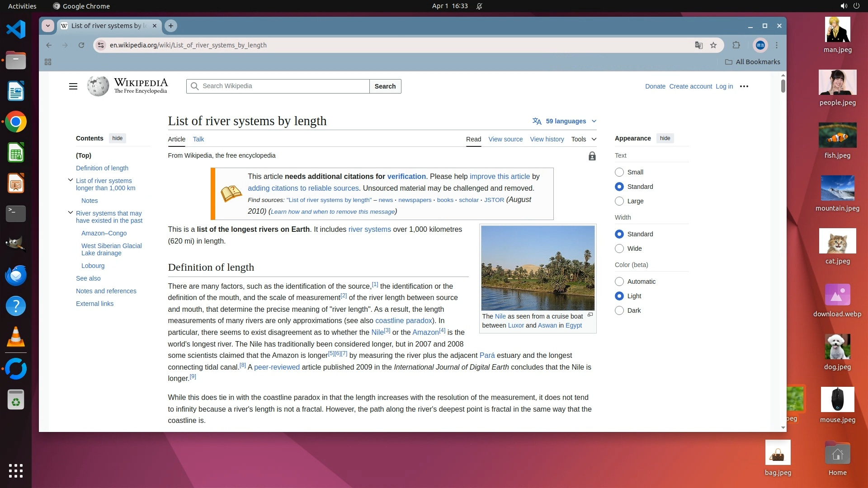
Task: Follow the coastline paradox link
Action: pyautogui.click(x=403, y=321)
